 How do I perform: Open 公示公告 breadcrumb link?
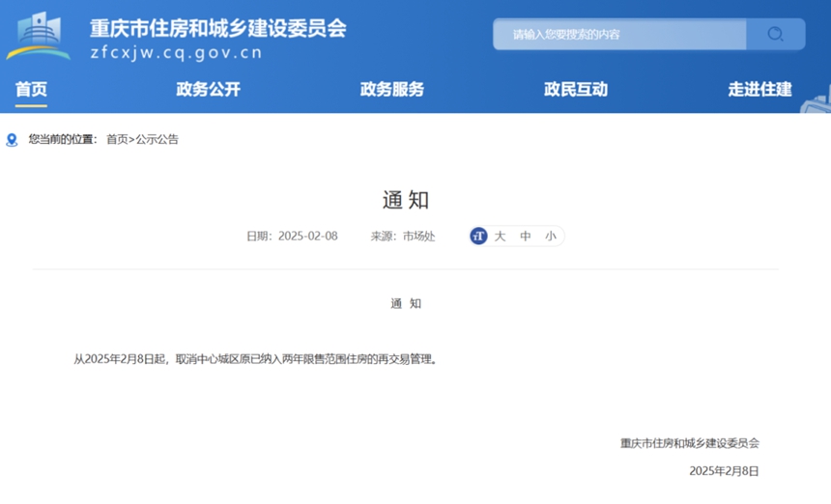[x=157, y=140]
